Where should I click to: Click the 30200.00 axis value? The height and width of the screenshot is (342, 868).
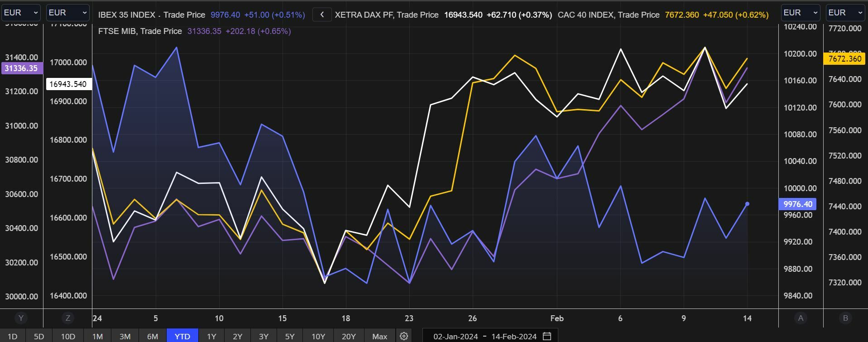point(21,263)
